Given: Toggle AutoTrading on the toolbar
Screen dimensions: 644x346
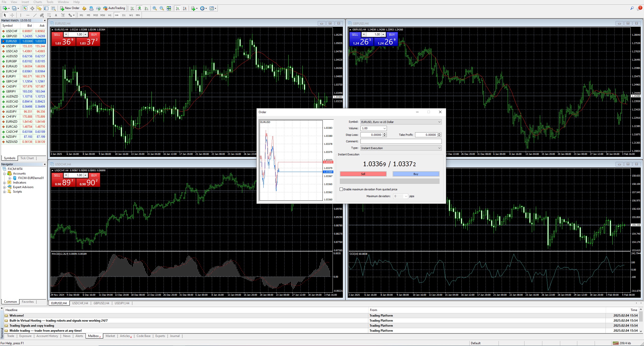Looking at the screenshot, I should click(x=114, y=8).
